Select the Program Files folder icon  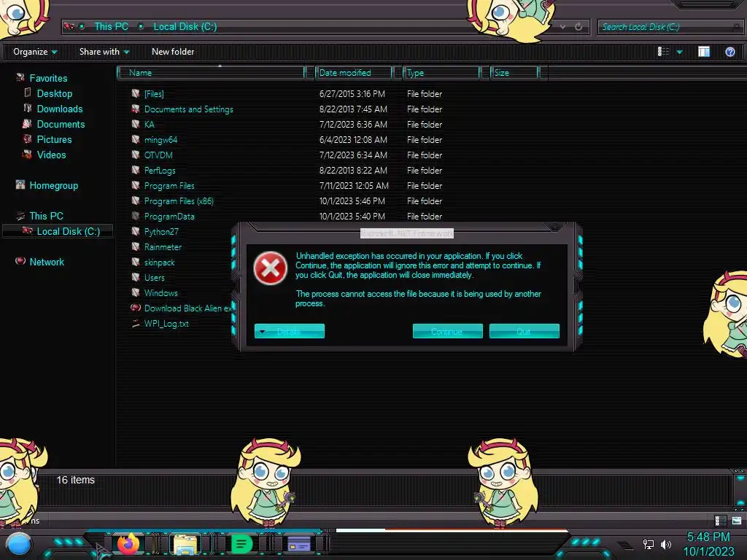(136, 185)
